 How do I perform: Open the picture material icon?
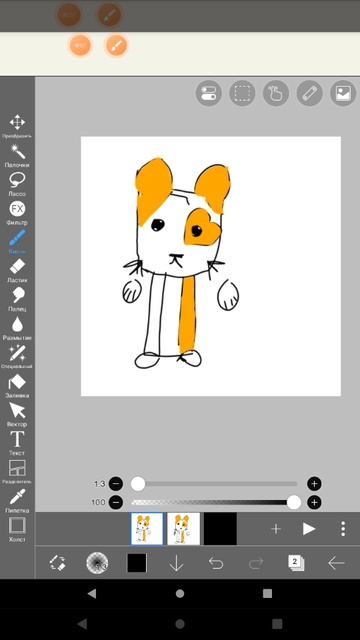coord(342,93)
